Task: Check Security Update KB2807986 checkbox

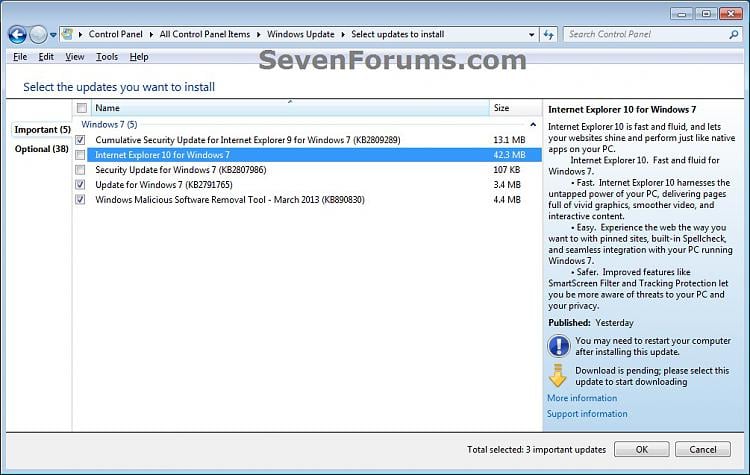Action: 80,170
